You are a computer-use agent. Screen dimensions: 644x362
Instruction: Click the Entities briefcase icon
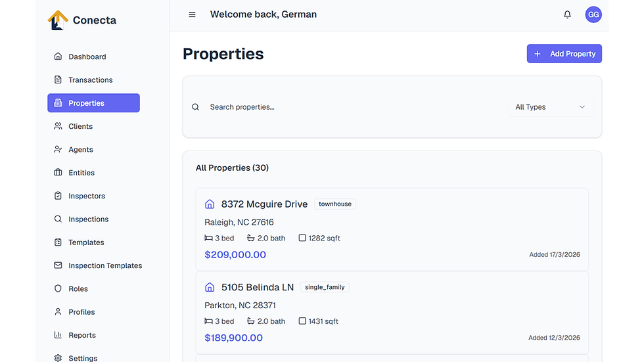click(x=58, y=172)
